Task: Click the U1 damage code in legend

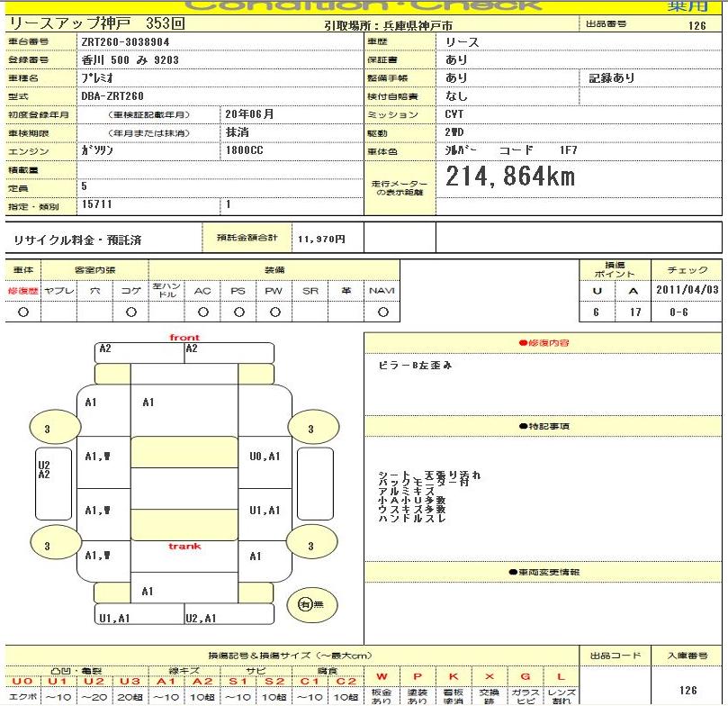Action: tap(57, 682)
